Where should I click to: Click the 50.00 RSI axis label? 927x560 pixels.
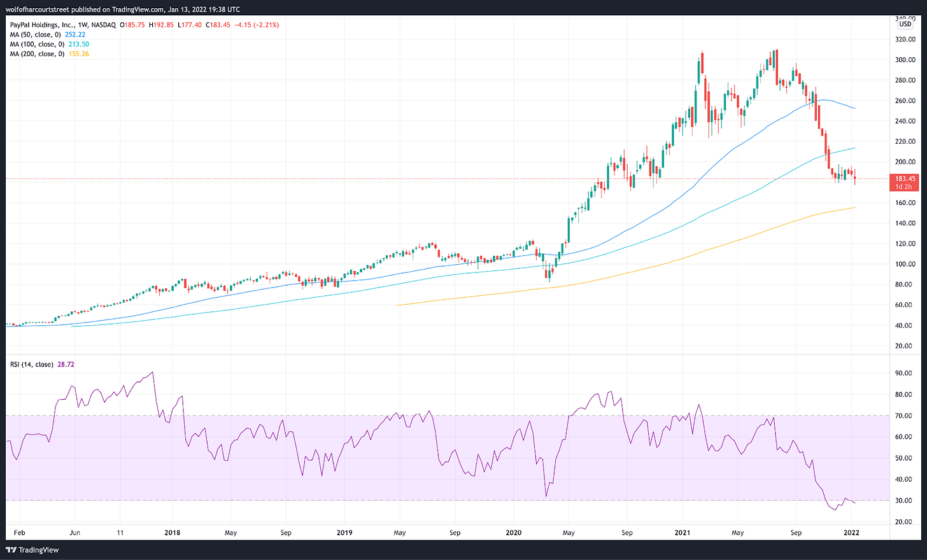pos(905,458)
